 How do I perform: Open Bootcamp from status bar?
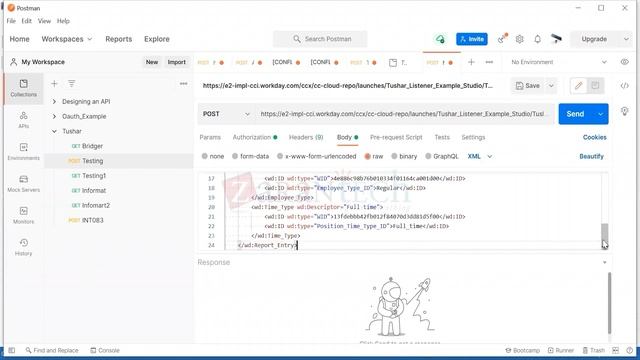pos(522,350)
